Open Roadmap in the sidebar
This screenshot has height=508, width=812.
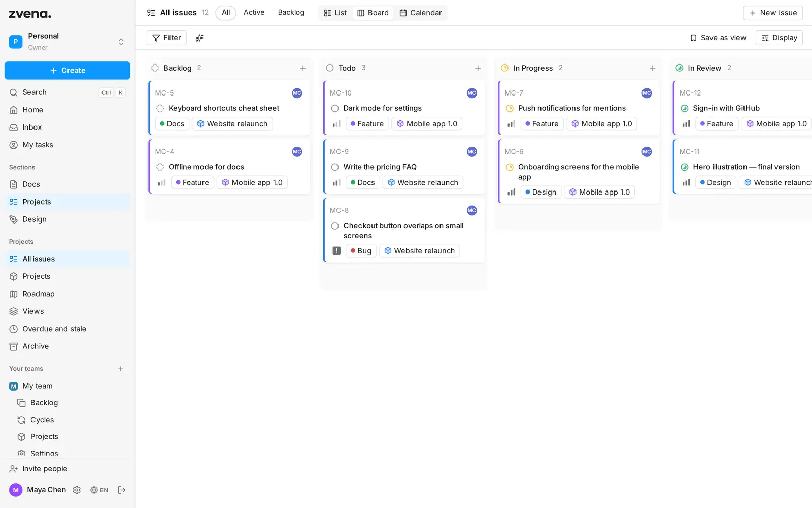67,294
